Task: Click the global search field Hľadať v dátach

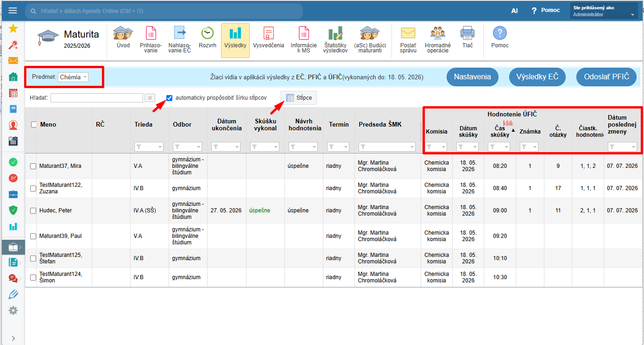Action: point(164,11)
